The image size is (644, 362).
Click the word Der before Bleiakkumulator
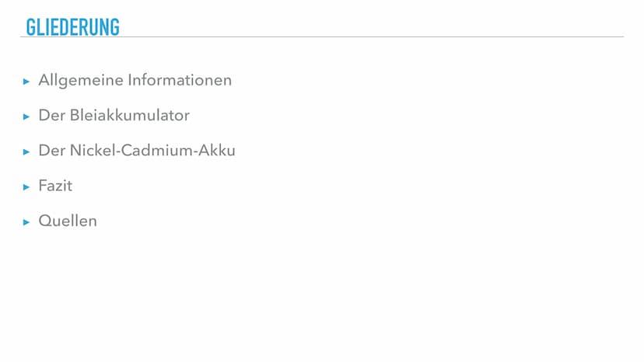[x=51, y=116]
